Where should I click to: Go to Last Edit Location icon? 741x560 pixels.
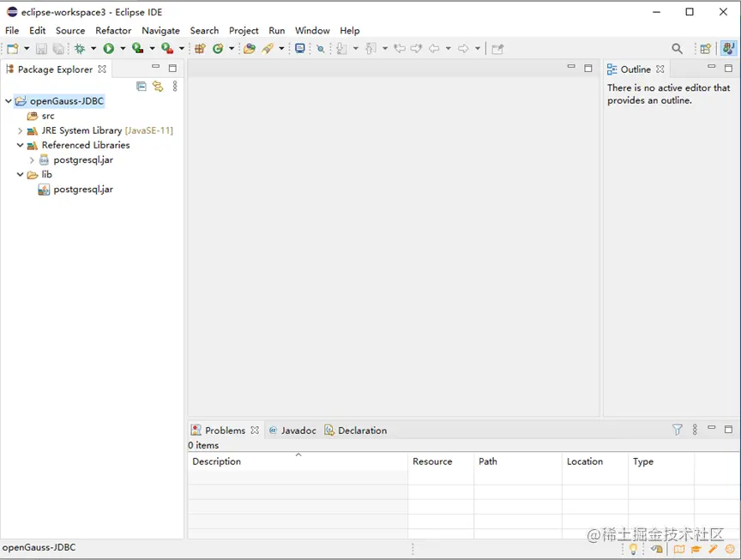tap(400, 48)
